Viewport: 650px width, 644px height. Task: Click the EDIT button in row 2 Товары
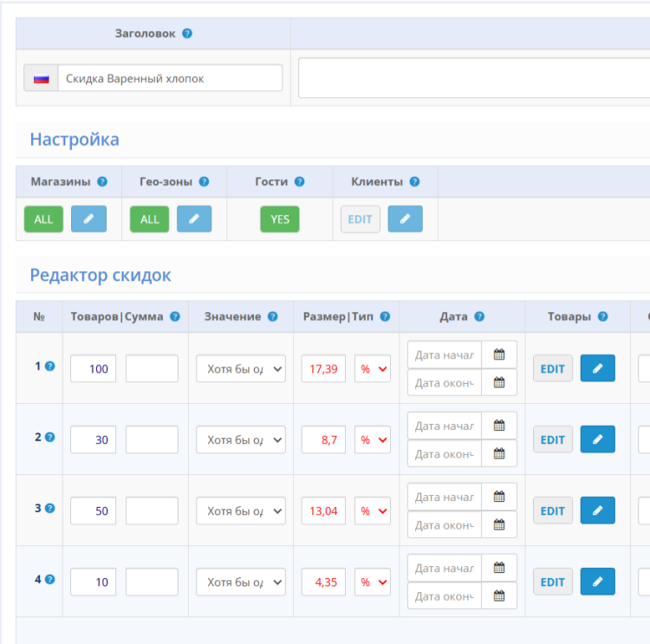552,439
